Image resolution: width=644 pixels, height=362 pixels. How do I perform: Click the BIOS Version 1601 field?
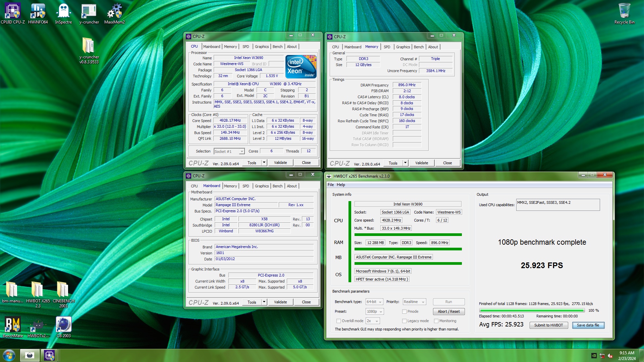click(264, 253)
